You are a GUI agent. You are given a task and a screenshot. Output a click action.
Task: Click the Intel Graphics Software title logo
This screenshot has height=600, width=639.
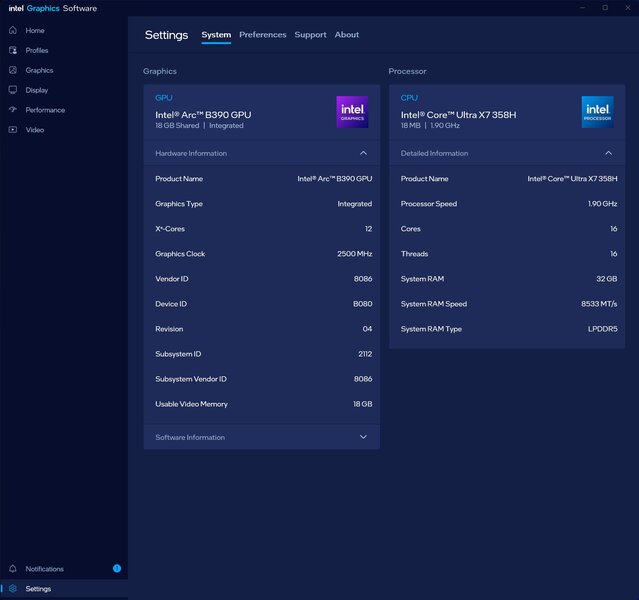pyautogui.click(x=53, y=8)
